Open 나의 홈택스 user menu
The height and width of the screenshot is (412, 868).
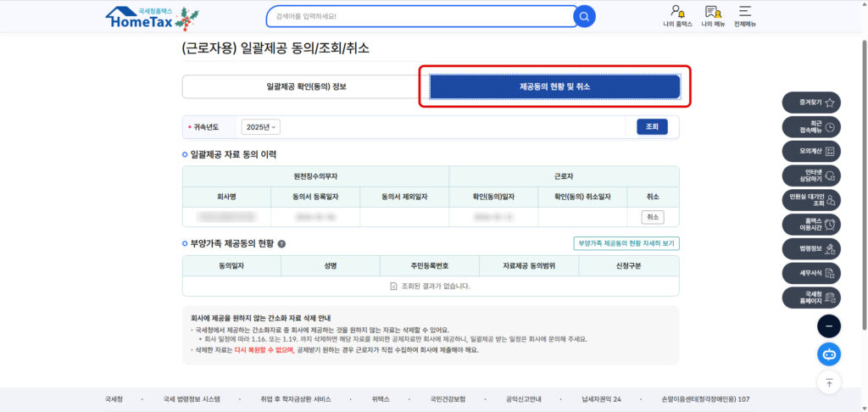pos(677,15)
